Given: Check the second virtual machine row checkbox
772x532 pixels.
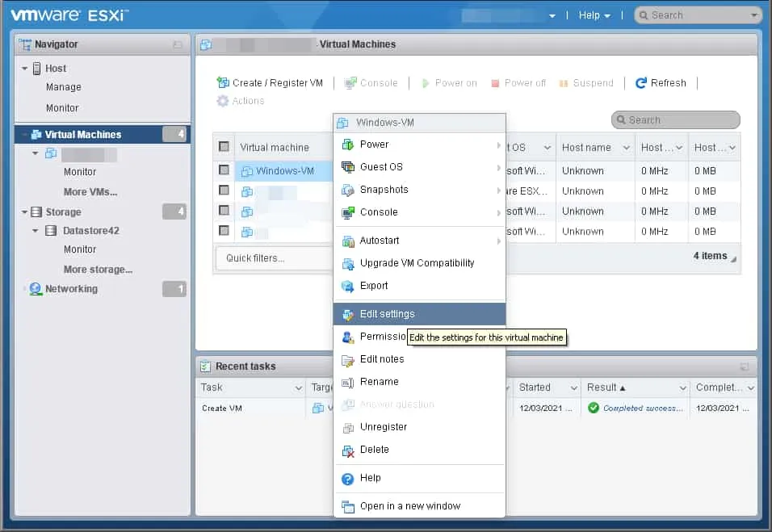Looking at the screenshot, I should coord(224,191).
